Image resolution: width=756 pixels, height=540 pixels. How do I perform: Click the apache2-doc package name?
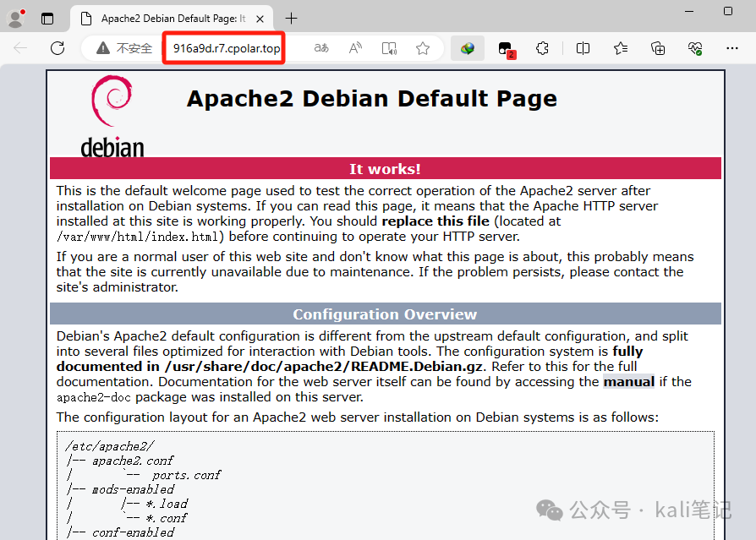pos(94,397)
